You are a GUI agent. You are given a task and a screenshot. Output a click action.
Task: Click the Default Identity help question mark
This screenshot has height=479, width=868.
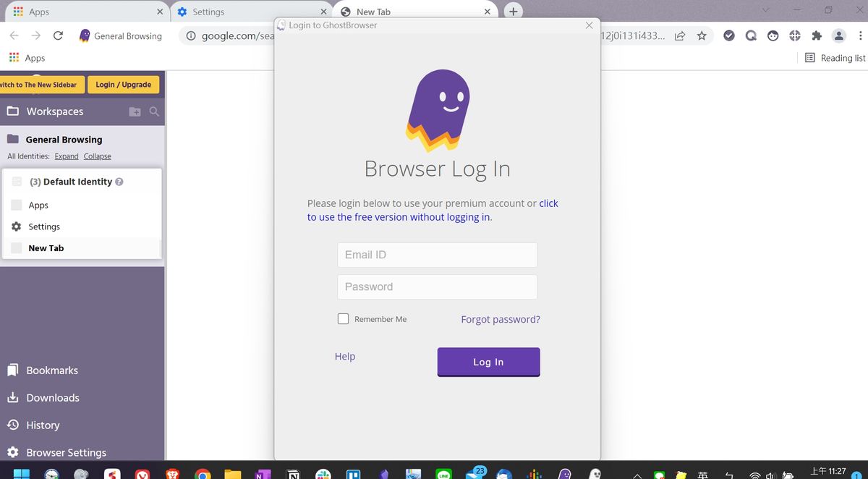coord(119,182)
